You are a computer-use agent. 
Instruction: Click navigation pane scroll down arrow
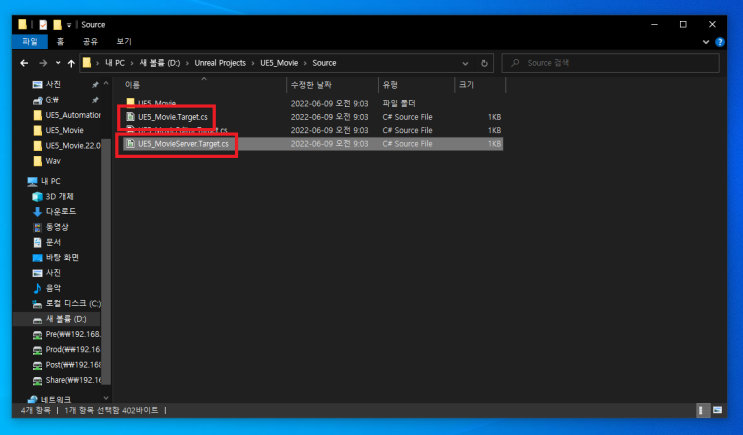click(x=106, y=398)
